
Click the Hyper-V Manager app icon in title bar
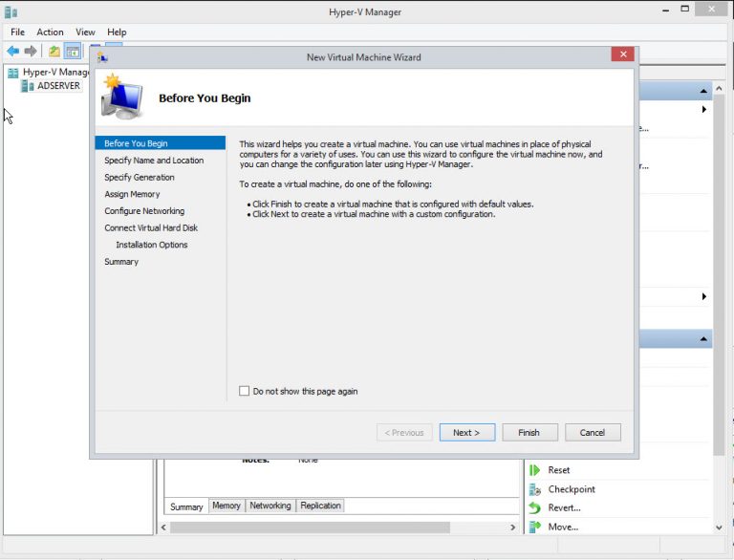pos(11,11)
